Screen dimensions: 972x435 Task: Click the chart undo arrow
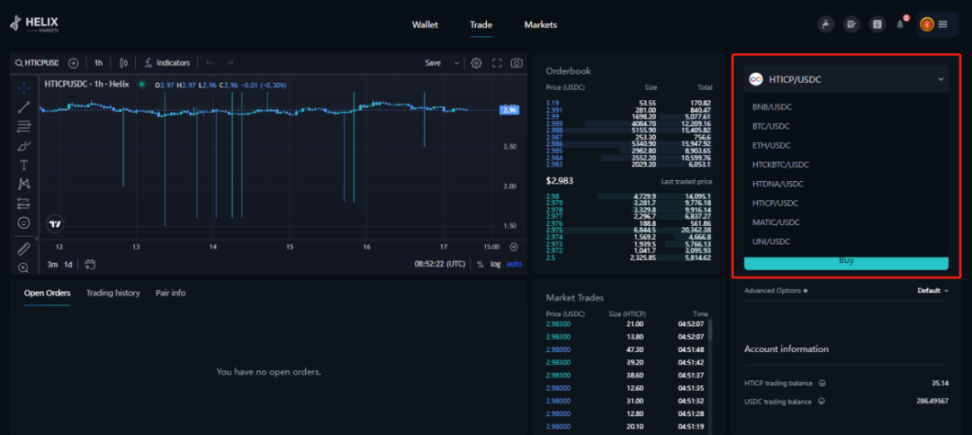tap(210, 63)
